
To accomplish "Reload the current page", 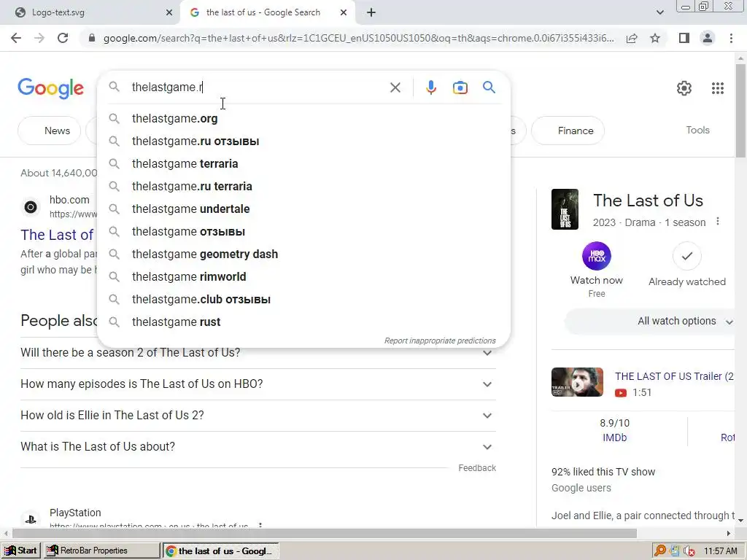I will coord(63,38).
